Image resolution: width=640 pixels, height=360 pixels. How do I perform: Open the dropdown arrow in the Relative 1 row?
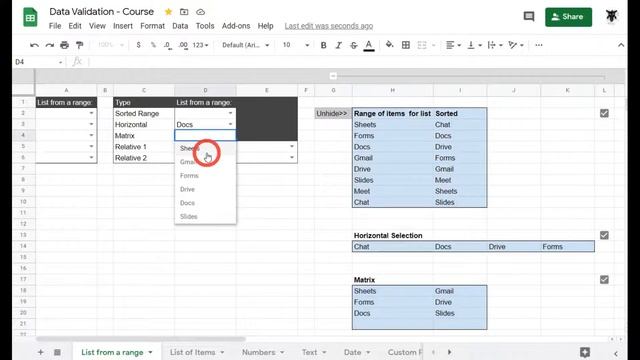click(291, 146)
